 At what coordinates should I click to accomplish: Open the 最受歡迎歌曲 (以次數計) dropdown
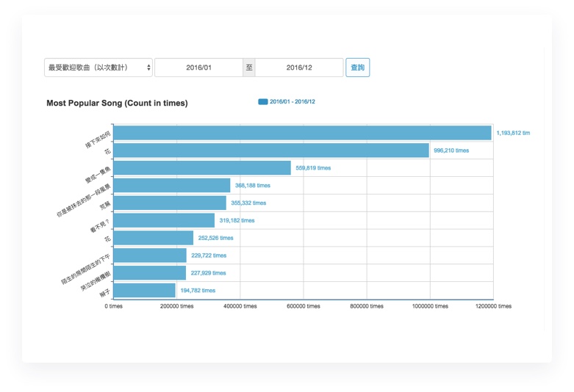[x=98, y=68]
